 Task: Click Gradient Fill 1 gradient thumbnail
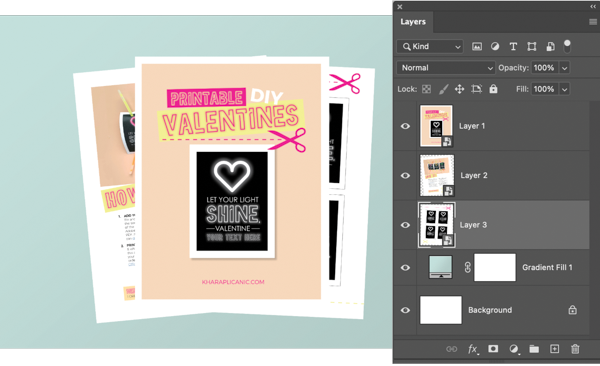coord(441,267)
